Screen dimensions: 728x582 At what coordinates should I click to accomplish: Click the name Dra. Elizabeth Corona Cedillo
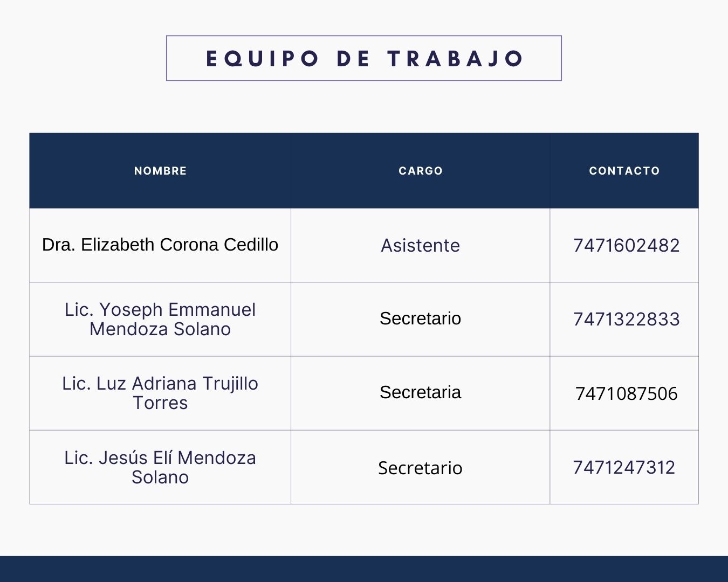tap(160, 245)
